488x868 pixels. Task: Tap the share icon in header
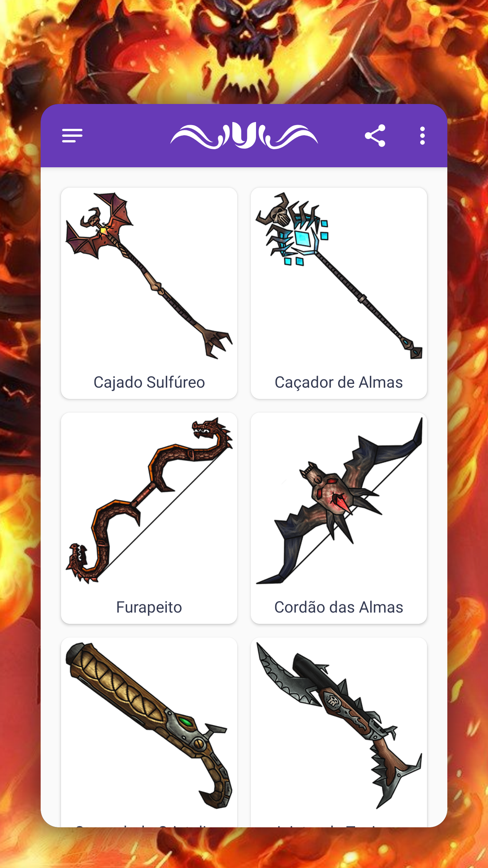tap(375, 136)
